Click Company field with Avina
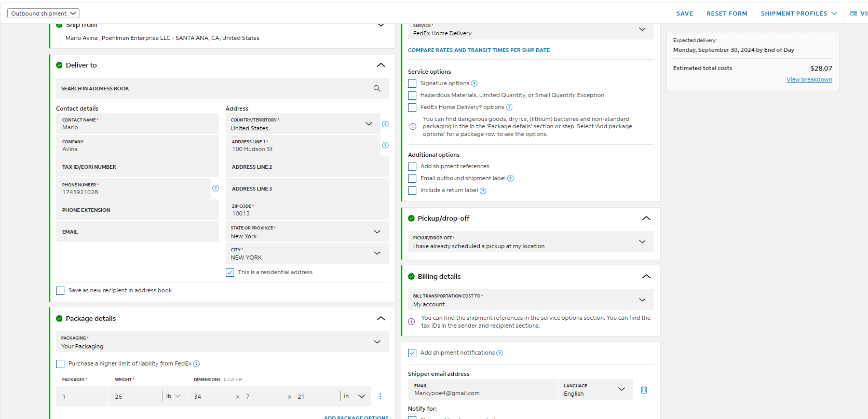This screenshot has width=868, height=419. (x=138, y=145)
